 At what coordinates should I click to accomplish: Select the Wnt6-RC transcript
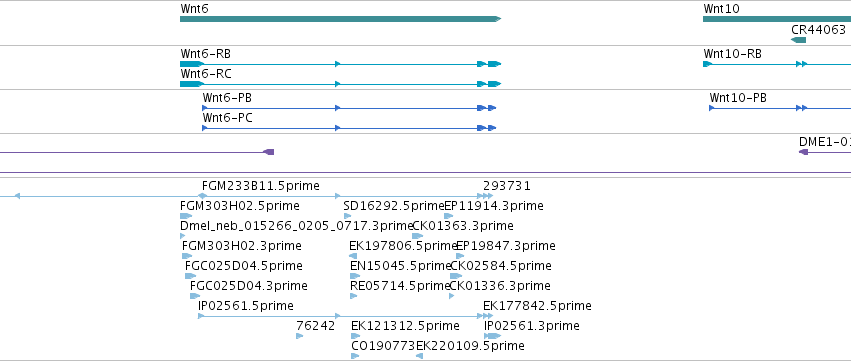click(340, 84)
